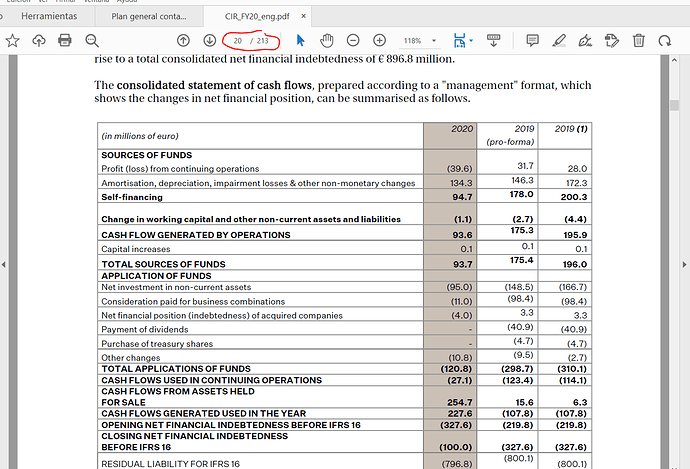Click the (120.8) total applications value
Image resolution: width=690 pixels, height=469 pixels.
[x=456, y=369]
